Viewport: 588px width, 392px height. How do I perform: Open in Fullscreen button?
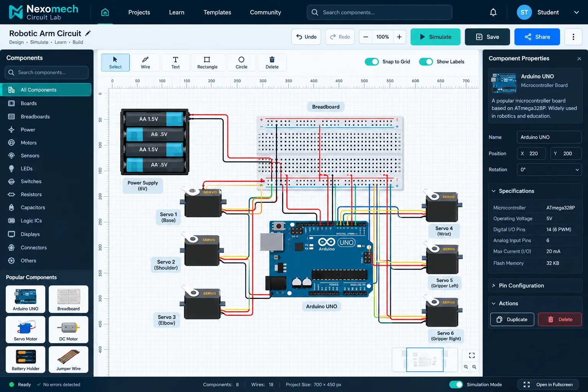coord(548,384)
